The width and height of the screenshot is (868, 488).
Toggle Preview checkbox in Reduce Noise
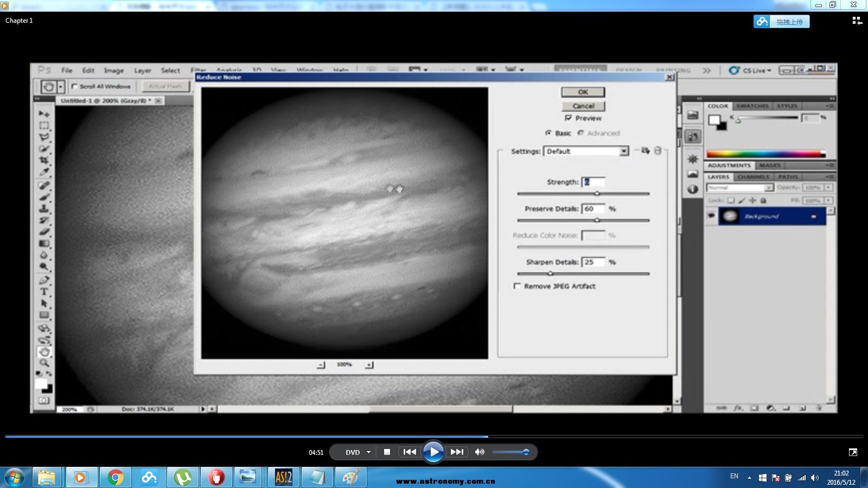pos(568,118)
